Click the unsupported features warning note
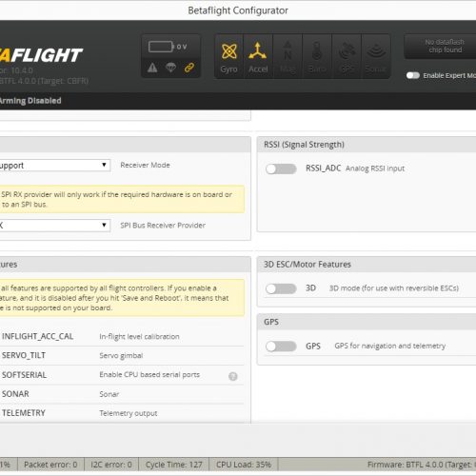The width and height of the screenshot is (476, 476). coord(122,298)
